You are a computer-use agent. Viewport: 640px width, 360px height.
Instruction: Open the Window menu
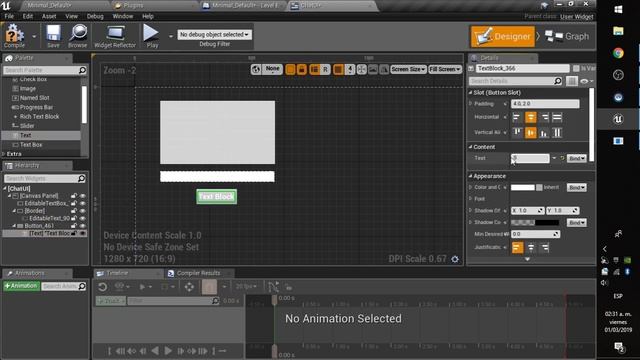pyautogui.click(x=123, y=16)
